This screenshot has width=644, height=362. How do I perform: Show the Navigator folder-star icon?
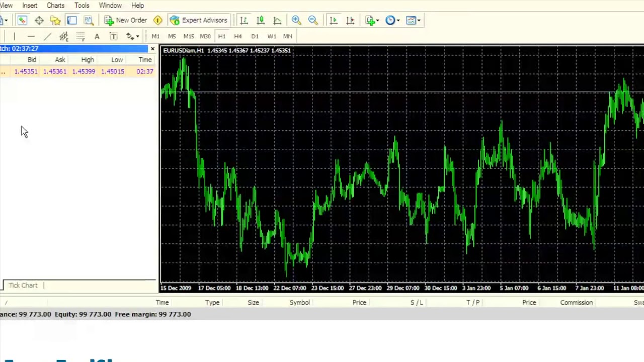(55, 20)
